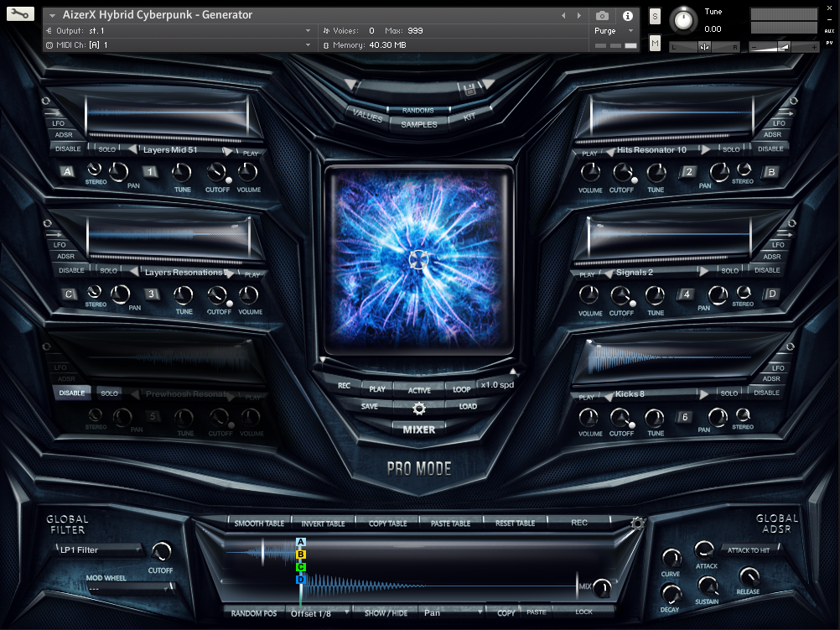Click the RANDOM POS button
Viewport: 840px width, 630px height.
254,613
